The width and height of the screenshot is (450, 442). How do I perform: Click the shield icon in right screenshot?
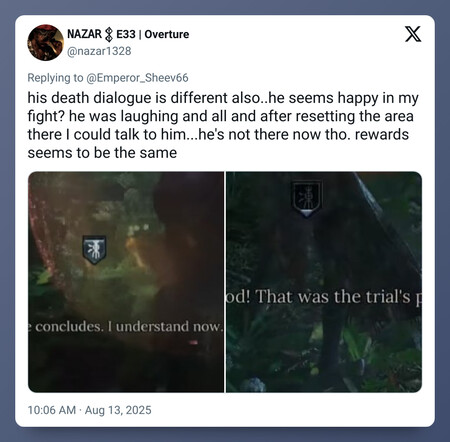[x=307, y=199]
